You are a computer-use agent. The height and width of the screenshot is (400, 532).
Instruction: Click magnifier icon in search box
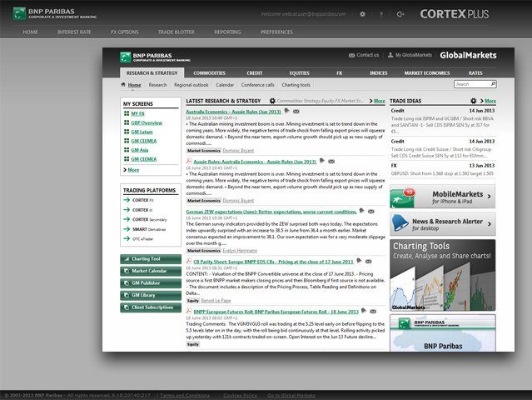coord(493,83)
